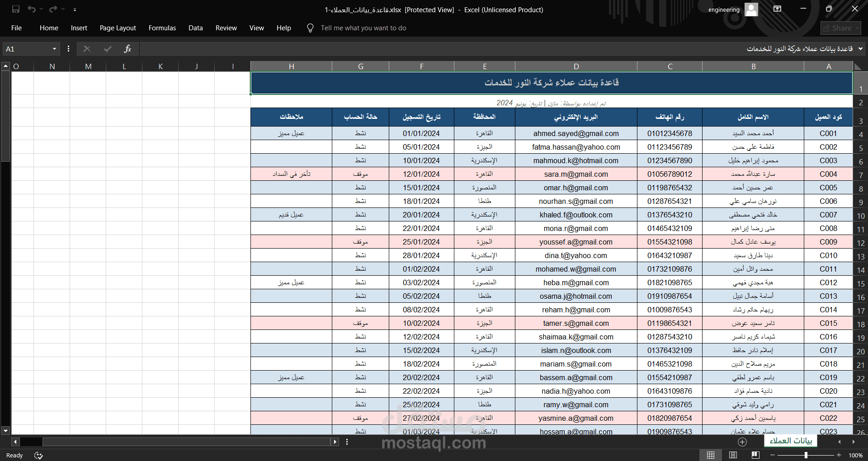The width and height of the screenshot is (868, 461).
Task: Click vertical scrollbar up arrow
Action: click(6, 66)
